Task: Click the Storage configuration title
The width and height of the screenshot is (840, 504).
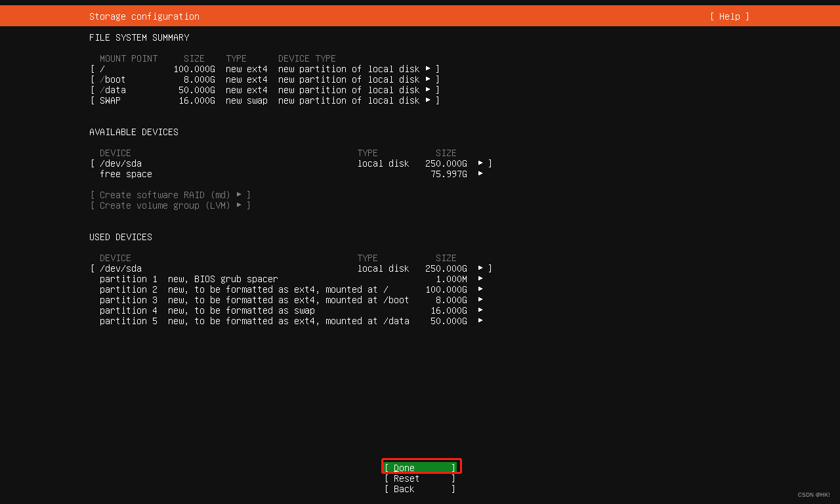Action: pyautogui.click(x=144, y=16)
